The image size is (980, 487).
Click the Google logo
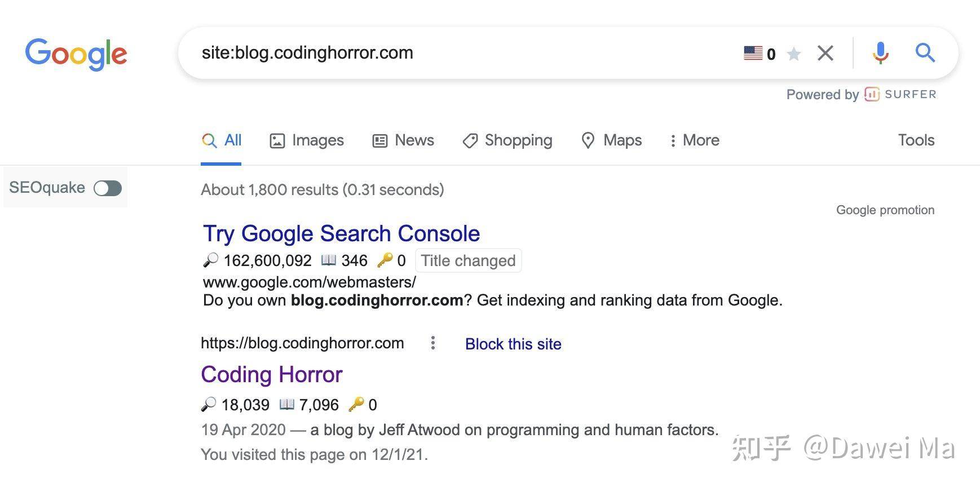76,54
